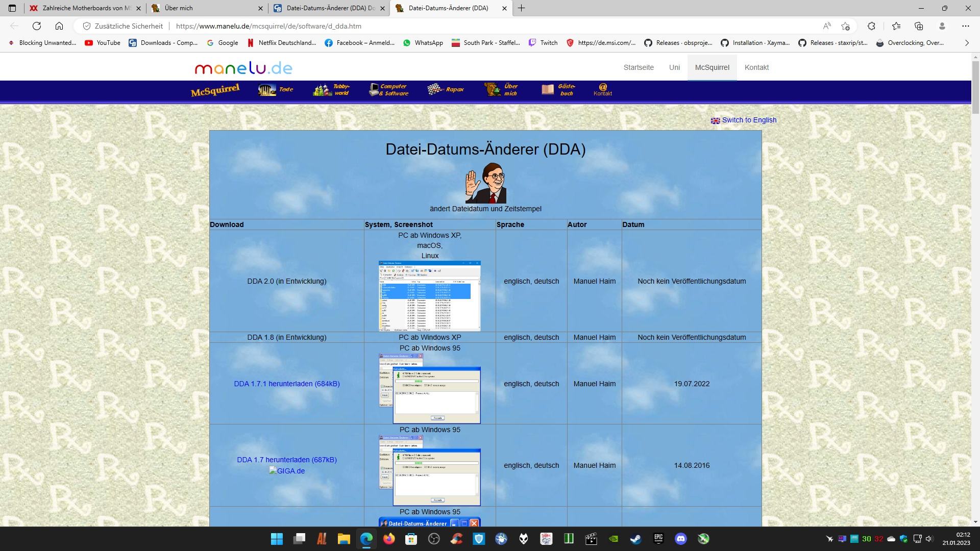Open the Über mich navigation item
Image resolution: width=980 pixels, height=551 pixels.
502,90
